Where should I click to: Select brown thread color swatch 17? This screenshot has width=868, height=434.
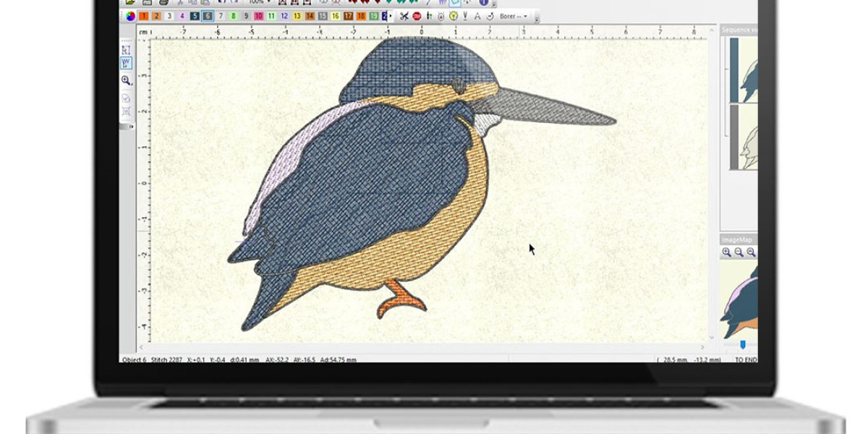(348, 16)
